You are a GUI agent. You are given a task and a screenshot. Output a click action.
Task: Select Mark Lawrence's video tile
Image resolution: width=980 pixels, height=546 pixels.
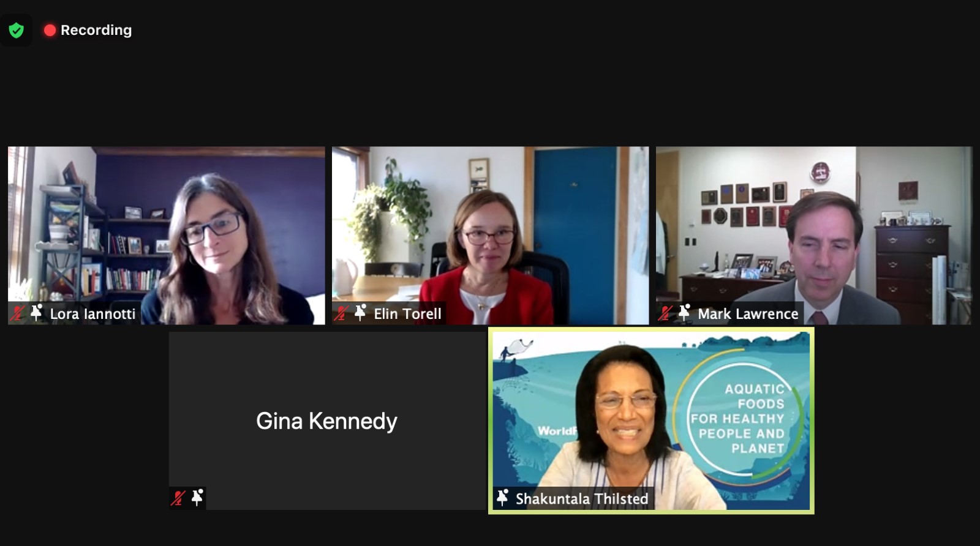pos(814,236)
